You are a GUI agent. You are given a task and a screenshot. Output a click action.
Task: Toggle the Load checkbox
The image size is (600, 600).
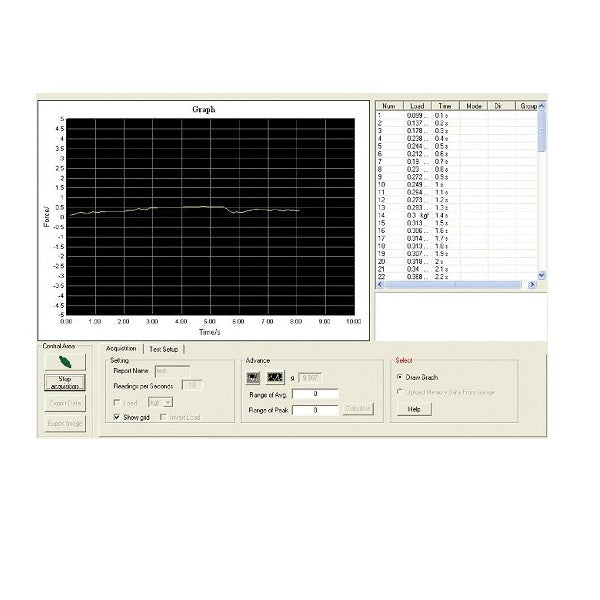[117, 403]
